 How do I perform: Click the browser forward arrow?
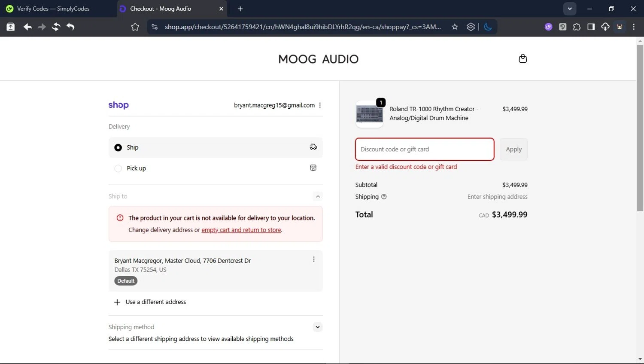(x=42, y=27)
